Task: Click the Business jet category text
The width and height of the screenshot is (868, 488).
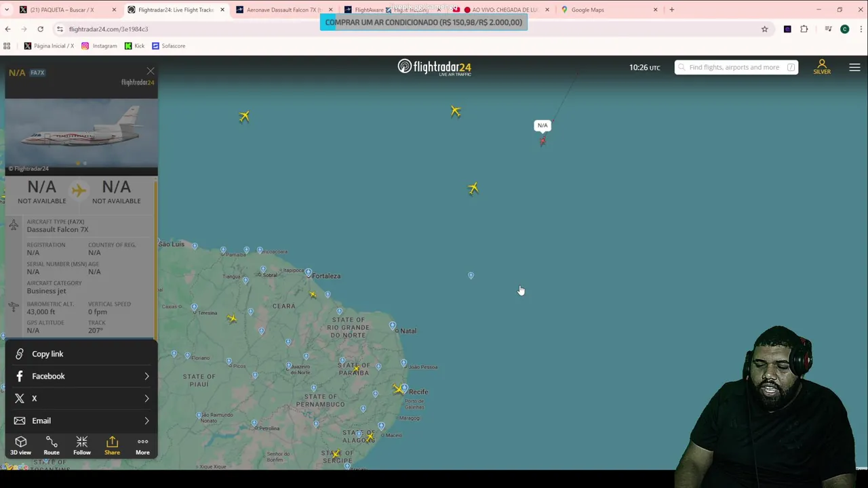Action: tap(46, 291)
